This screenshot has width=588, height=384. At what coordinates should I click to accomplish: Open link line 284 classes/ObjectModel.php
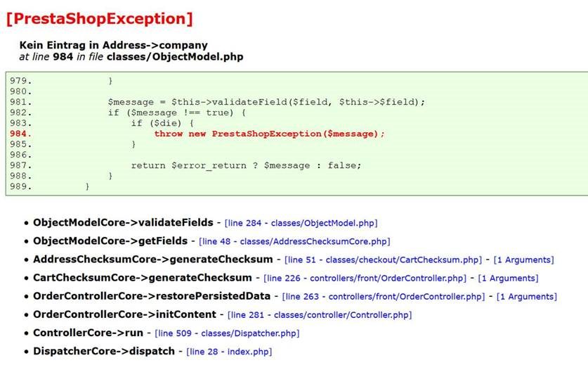pyautogui.click(x=301, y=223)
